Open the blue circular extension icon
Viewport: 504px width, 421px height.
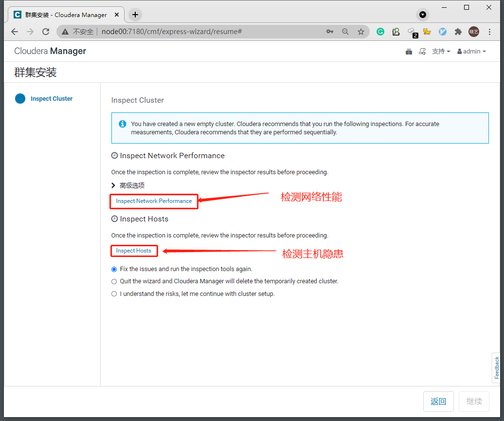tap(443, 32)
